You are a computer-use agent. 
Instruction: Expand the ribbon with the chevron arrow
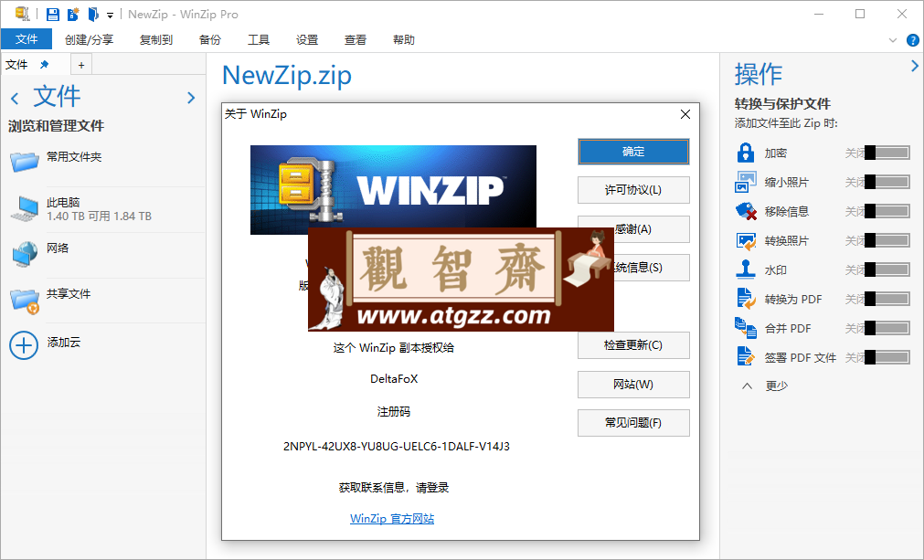(x=893, y=40)
